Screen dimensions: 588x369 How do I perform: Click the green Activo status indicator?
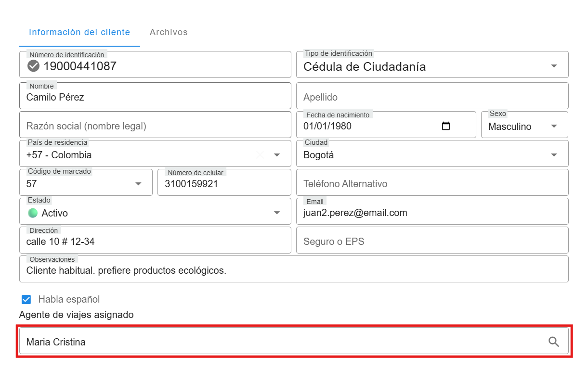coord(33,213)
